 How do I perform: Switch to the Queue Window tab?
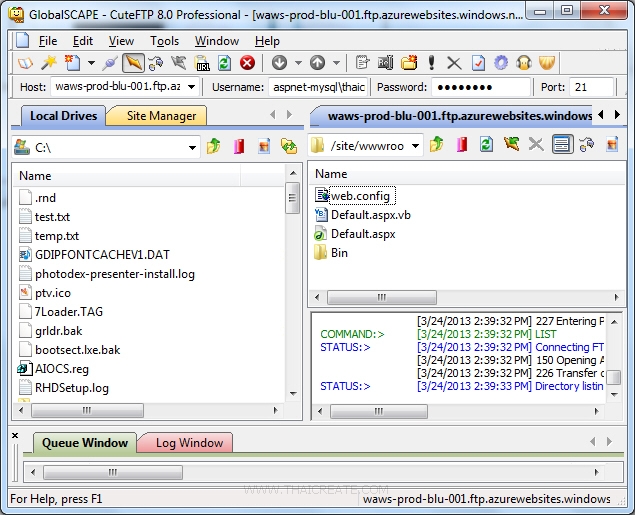coord(85,443)
